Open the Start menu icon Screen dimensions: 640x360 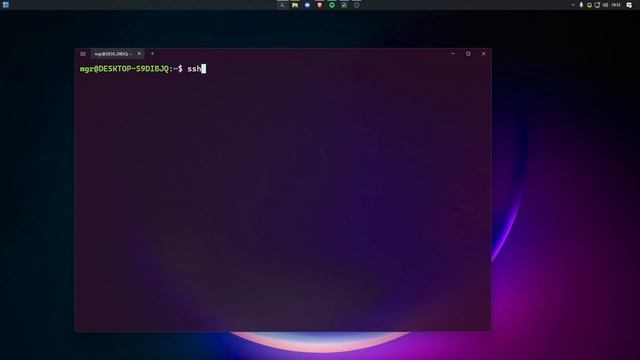[6, 5]
